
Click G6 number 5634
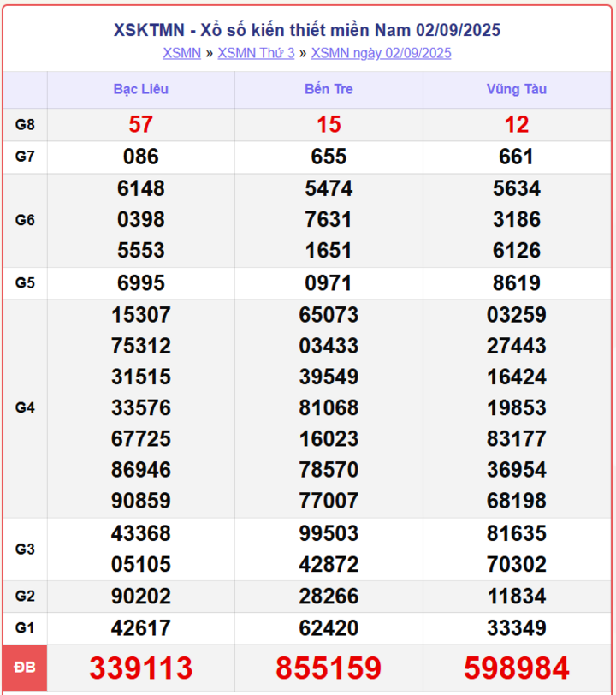pyautogui.click(x=517, y=189)
